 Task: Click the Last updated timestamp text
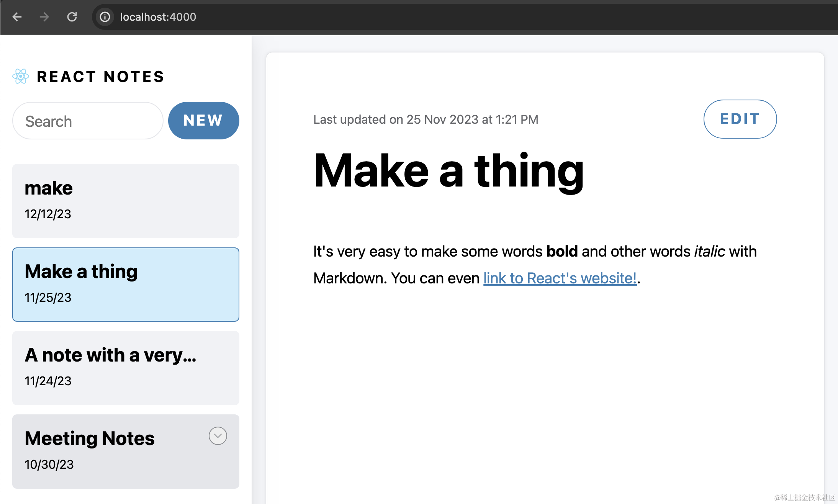pyautogui.click(x=426, y=119)
